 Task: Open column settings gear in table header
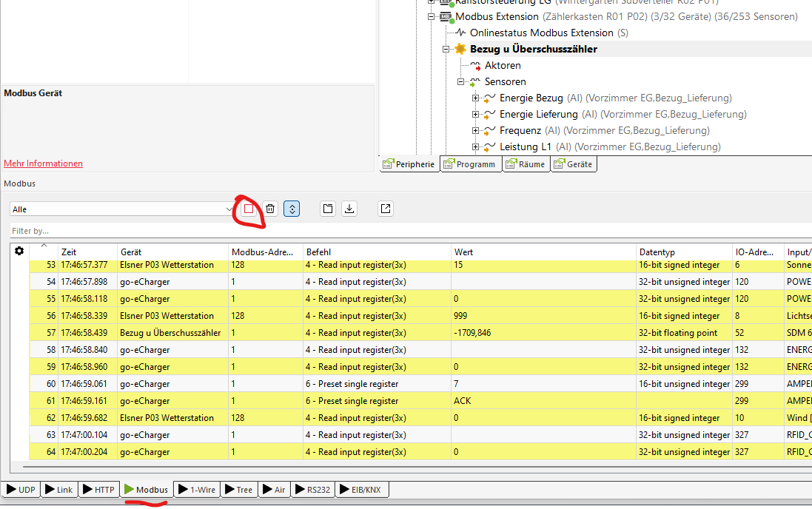19,252
